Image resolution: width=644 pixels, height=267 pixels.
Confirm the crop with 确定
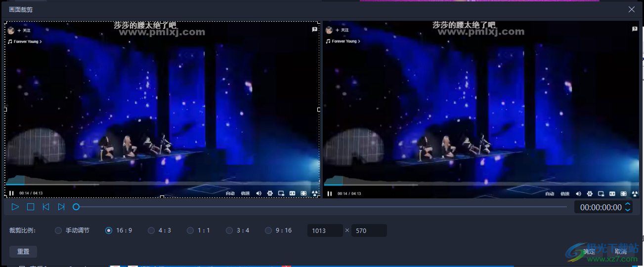pos(589,252)
